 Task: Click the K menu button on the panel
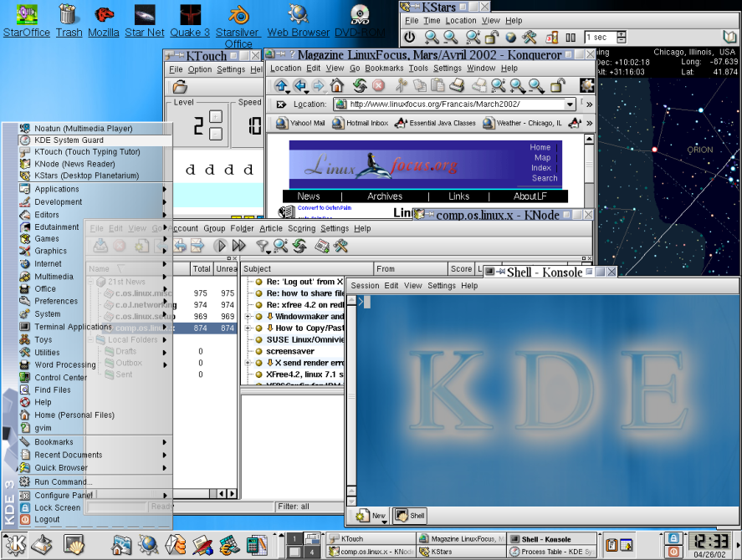[x=17, y=546]
